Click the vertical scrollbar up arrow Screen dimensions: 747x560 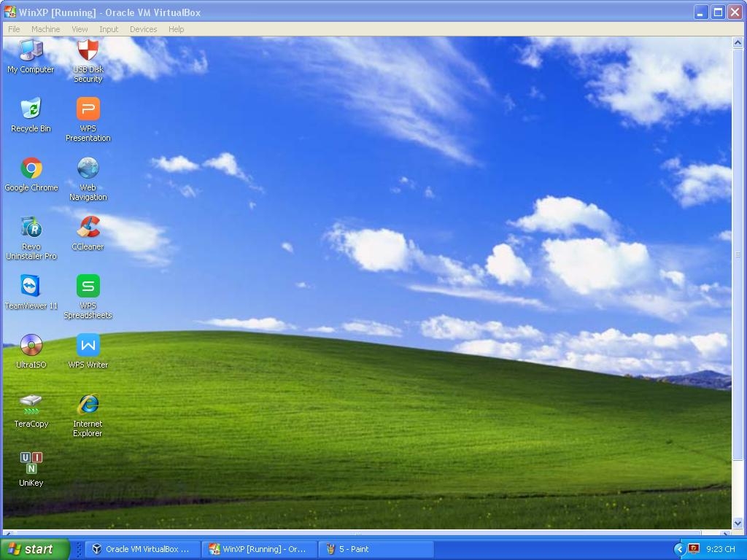737,43
